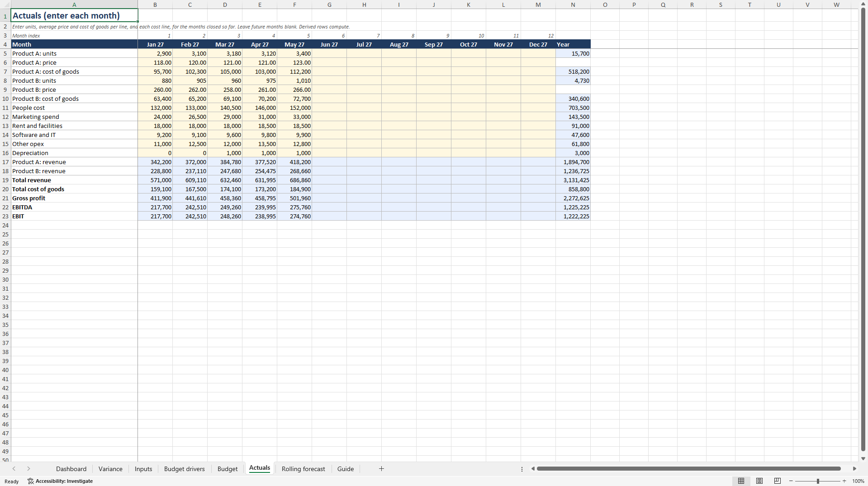The image size is (868, 486).
Task: Click year total value 15,700
Action: pos(573,53)
